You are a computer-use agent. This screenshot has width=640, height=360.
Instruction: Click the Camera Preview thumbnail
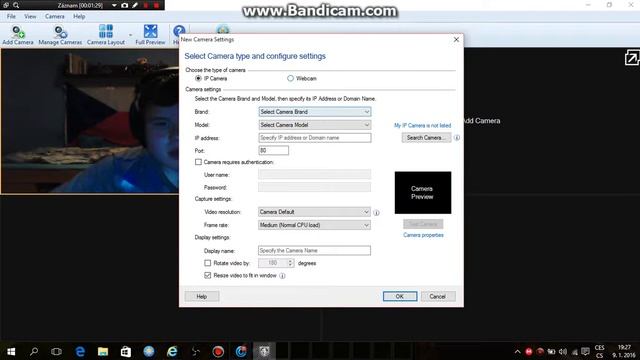tap(422, 193)
